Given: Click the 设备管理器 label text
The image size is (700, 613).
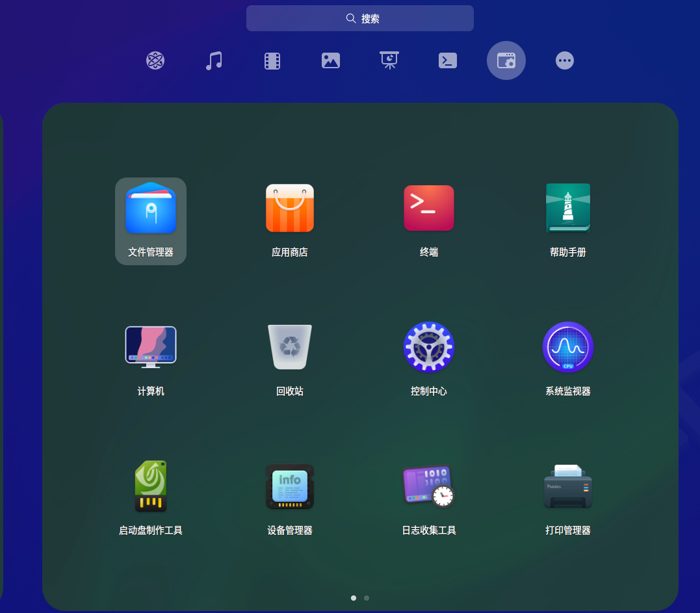Looking at the screenshot, I should 290,530.
